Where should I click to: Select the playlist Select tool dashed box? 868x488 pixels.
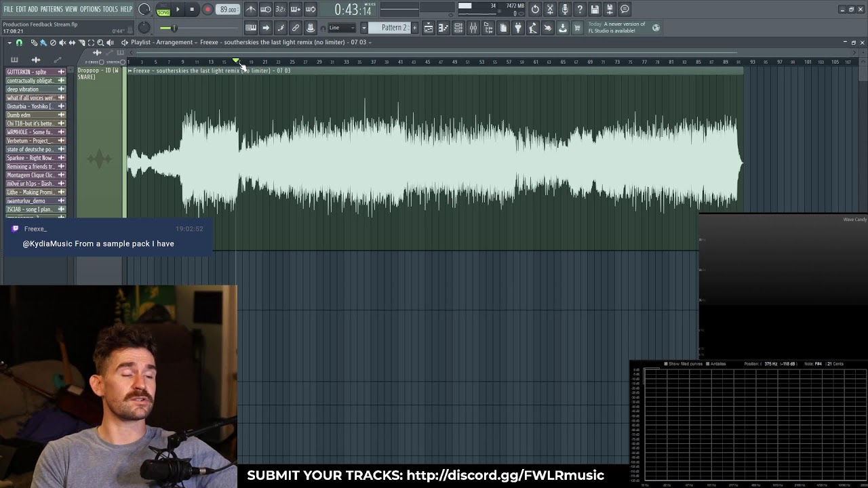coord(91,43)
